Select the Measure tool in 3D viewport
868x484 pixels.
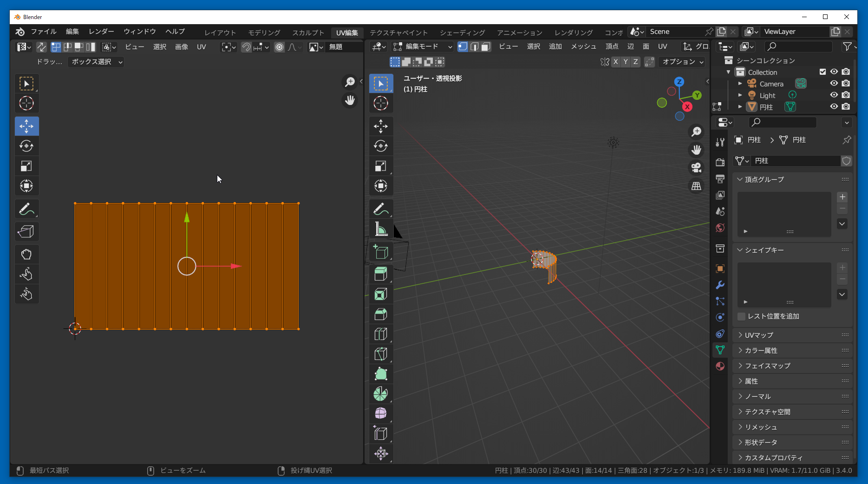tap(381, 229)
